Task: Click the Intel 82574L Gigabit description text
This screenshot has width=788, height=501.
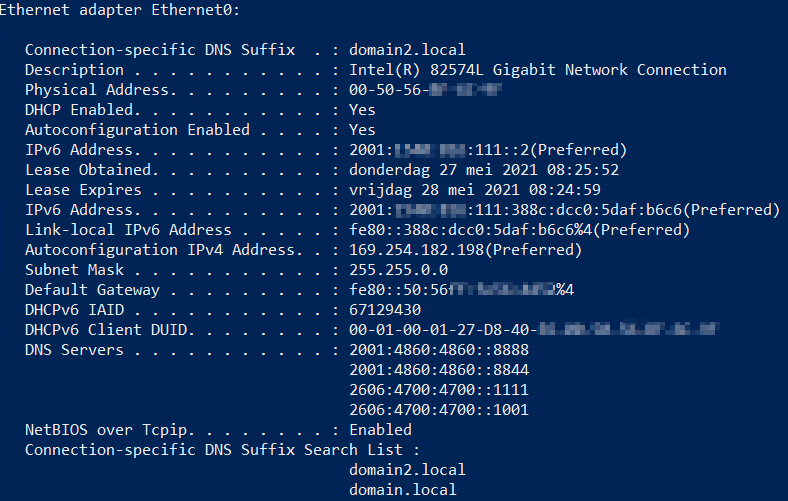Action: click(537, 70)
